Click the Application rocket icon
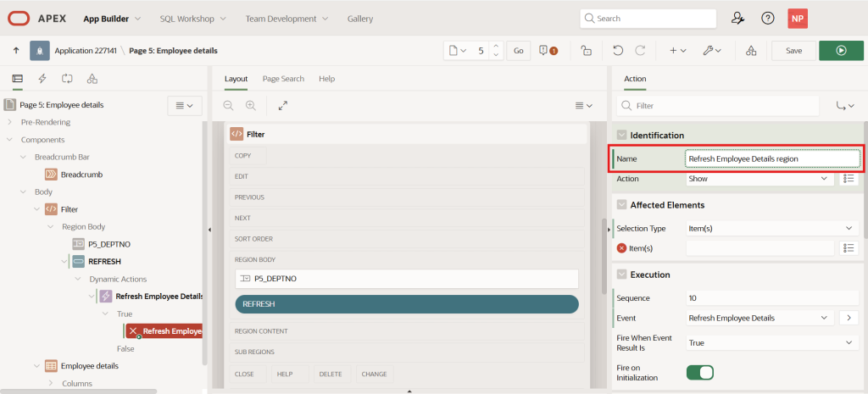868x394 pixels. point(40,50)
